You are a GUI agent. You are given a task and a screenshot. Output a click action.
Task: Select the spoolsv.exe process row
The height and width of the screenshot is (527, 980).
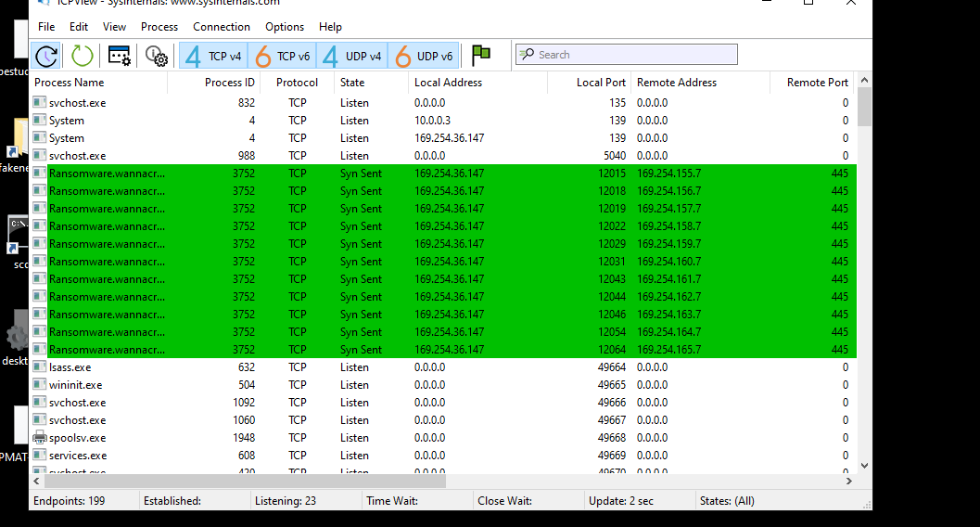[x=443, y=438]
